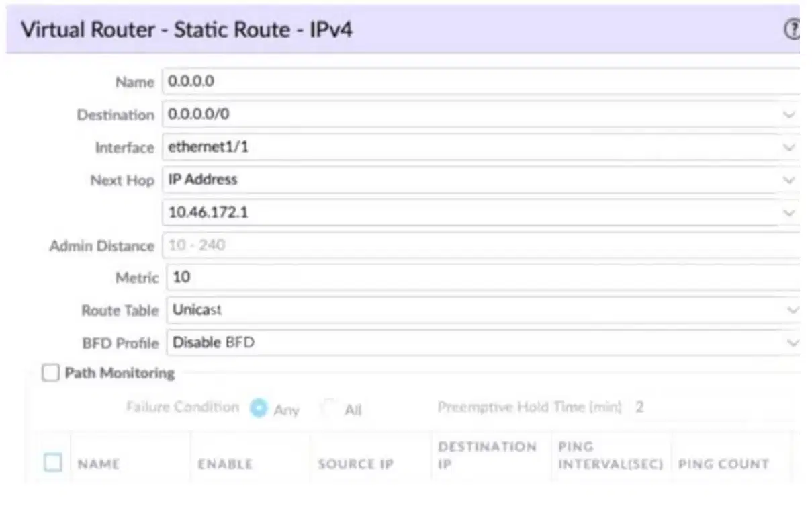Click the DESTINATION IP column header
Screen dimensions: 812x506
(x=487, y=455)
